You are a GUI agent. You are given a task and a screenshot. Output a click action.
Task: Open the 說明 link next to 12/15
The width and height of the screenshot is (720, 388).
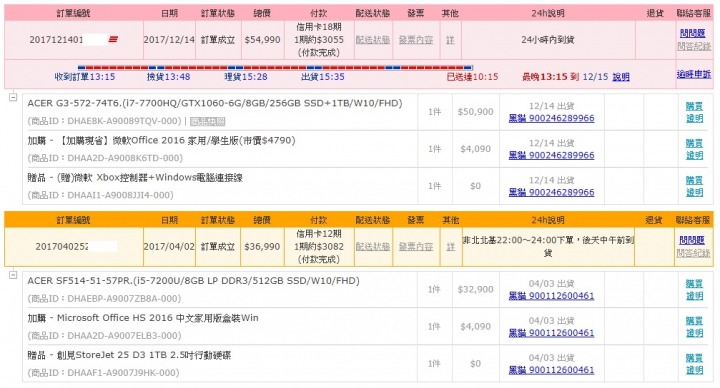(621, 77)
